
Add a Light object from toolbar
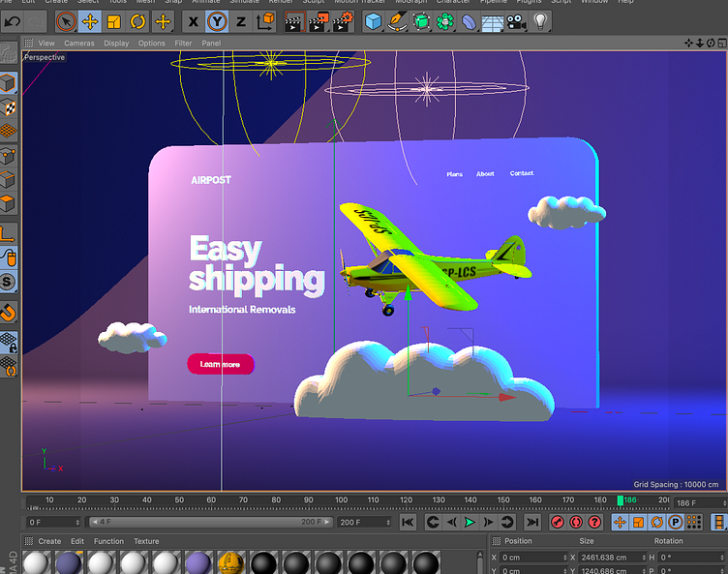point(540,21)
